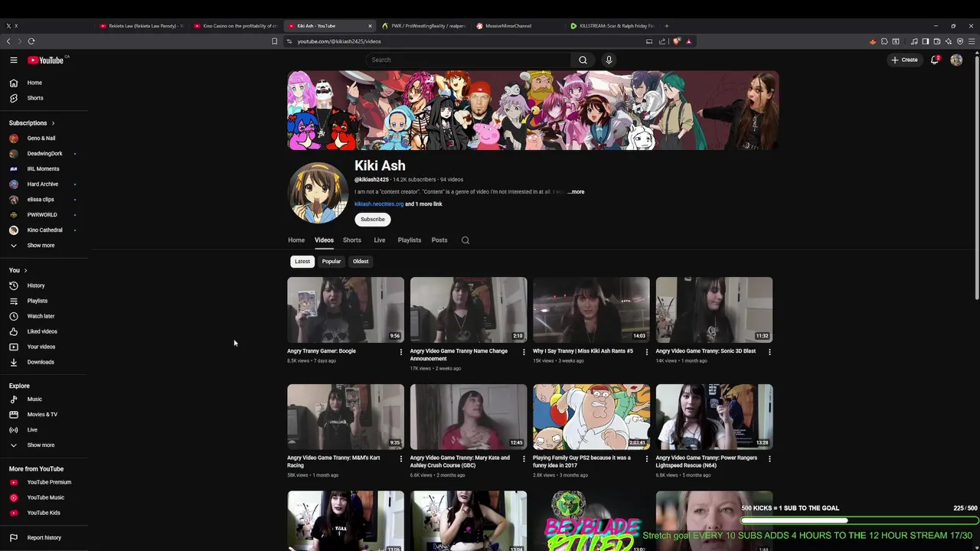
Task: Open the Subscriptions section header
Action: pos(31,122)
